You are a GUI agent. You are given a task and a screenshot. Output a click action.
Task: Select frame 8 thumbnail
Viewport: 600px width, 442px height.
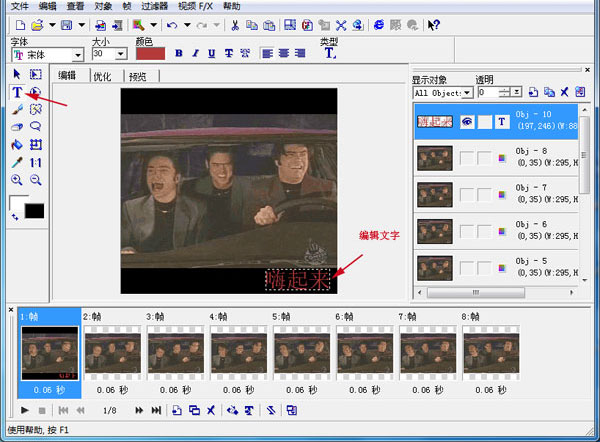tap(491, 353)
